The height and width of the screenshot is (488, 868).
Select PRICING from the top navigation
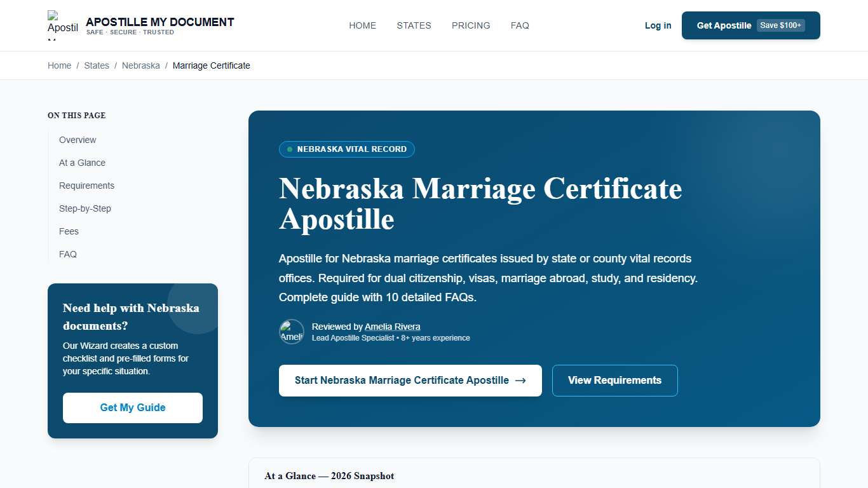[x=471, y=25]
